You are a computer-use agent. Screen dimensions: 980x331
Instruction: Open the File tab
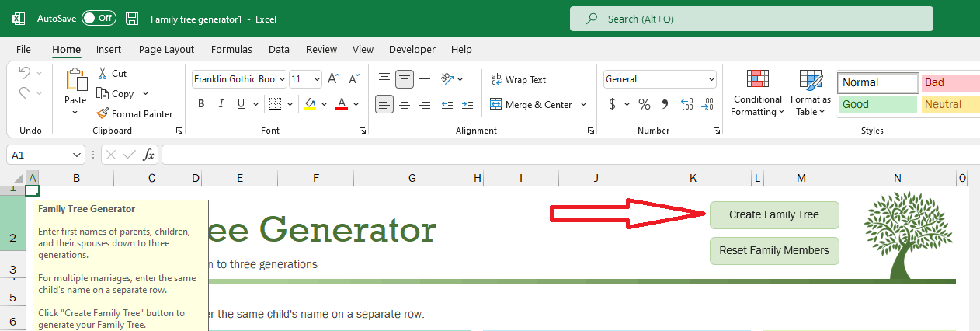pyautogui.click(x=23, y=49)
